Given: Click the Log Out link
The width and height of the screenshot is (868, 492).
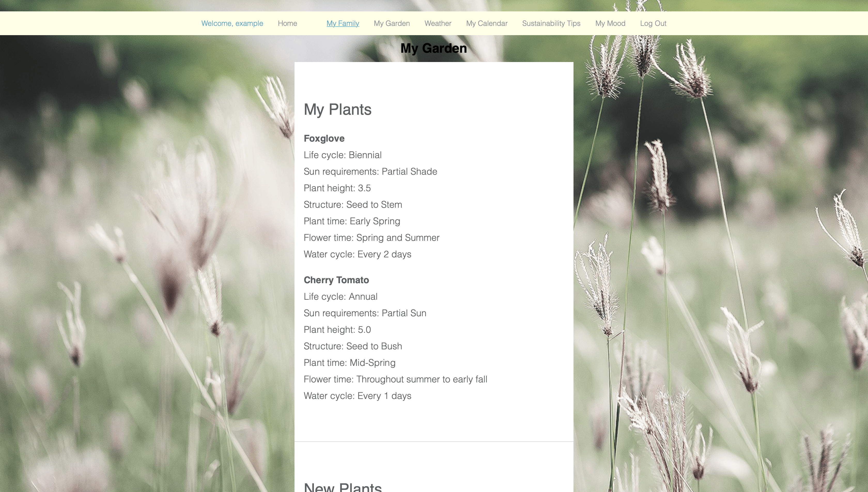Looking at the screenshot, I should coord(653,23).
